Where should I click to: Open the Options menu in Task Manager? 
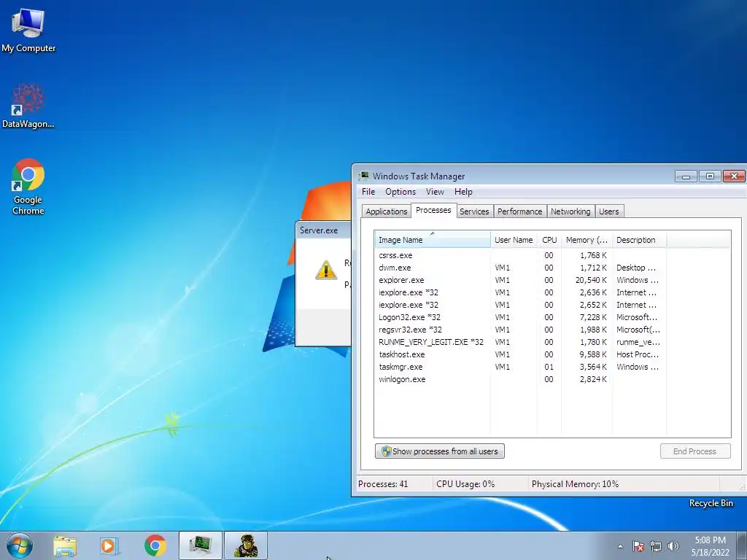(400, 192)
